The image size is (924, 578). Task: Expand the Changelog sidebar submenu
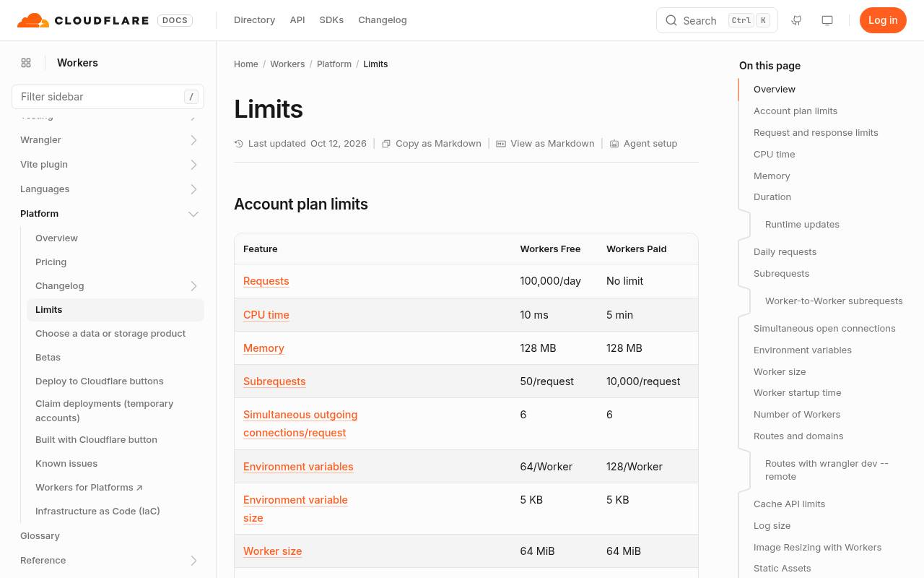coord(193,286)
